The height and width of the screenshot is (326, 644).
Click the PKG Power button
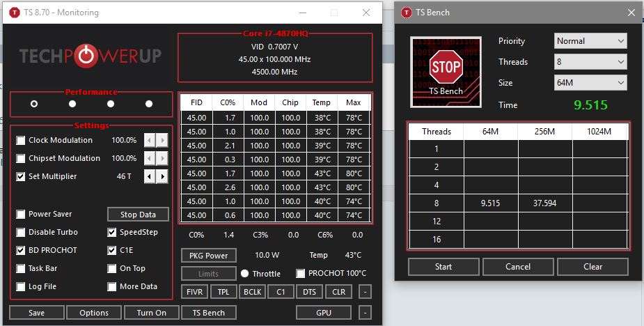[x=209, y=255]
